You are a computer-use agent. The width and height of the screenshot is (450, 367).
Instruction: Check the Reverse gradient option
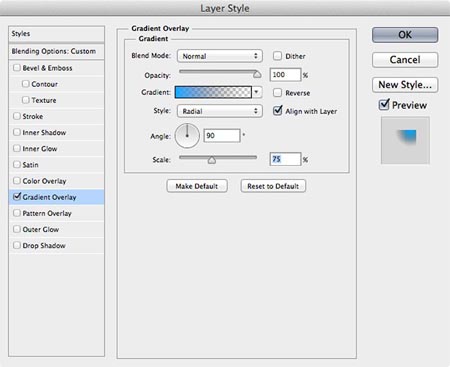(x=277, y=92)
